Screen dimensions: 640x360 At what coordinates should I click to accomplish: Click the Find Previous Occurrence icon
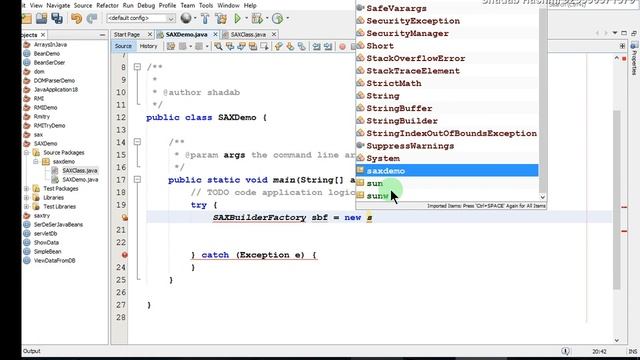pyautogui.click(x=230, y=47)
